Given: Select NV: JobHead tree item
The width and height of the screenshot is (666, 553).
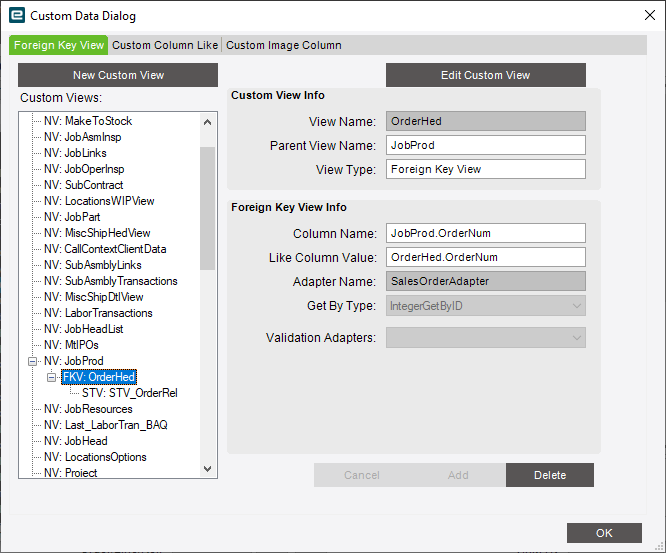Looking at the screenshot, I should click(76, 441).
